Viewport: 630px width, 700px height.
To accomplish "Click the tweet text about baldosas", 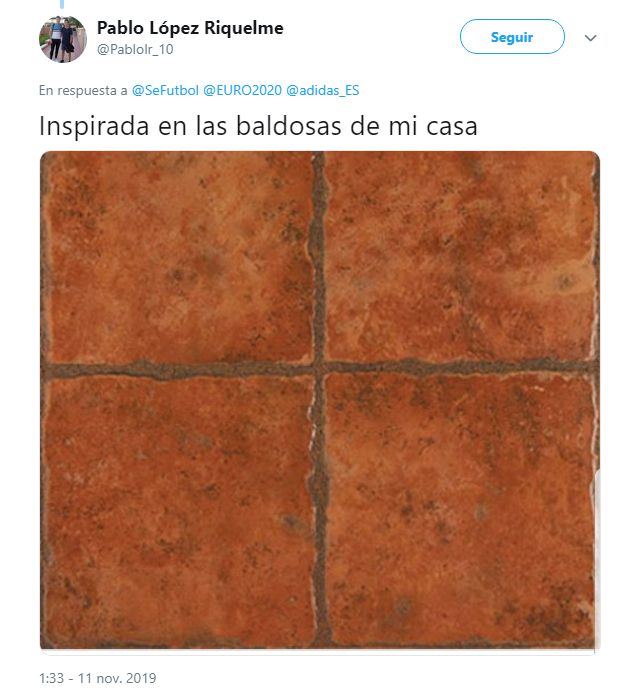I will (x=258, y=126).
